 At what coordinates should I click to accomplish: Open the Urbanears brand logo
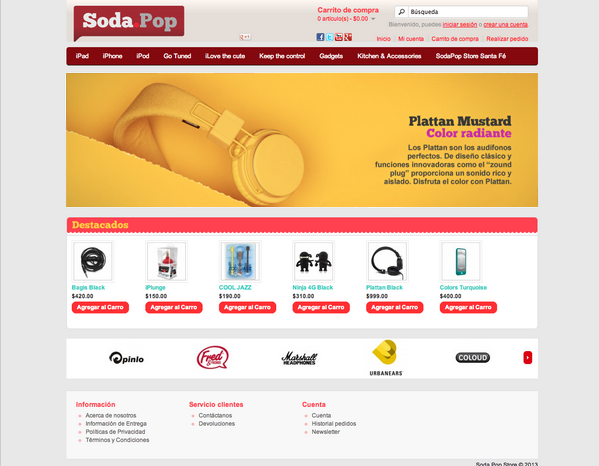(x=386, y=358)
